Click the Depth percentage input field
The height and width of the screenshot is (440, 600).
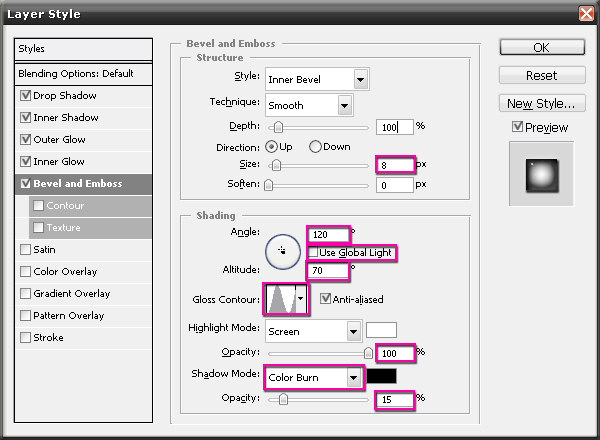point(395,127)
